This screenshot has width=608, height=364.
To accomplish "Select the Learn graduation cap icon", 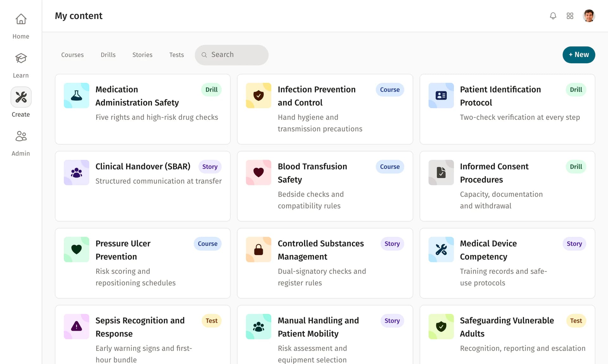I will 21,58.
